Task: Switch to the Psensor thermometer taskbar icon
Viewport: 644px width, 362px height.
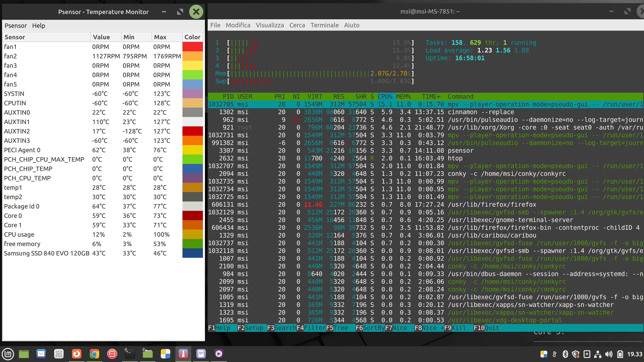Action: tap(183, 354)
